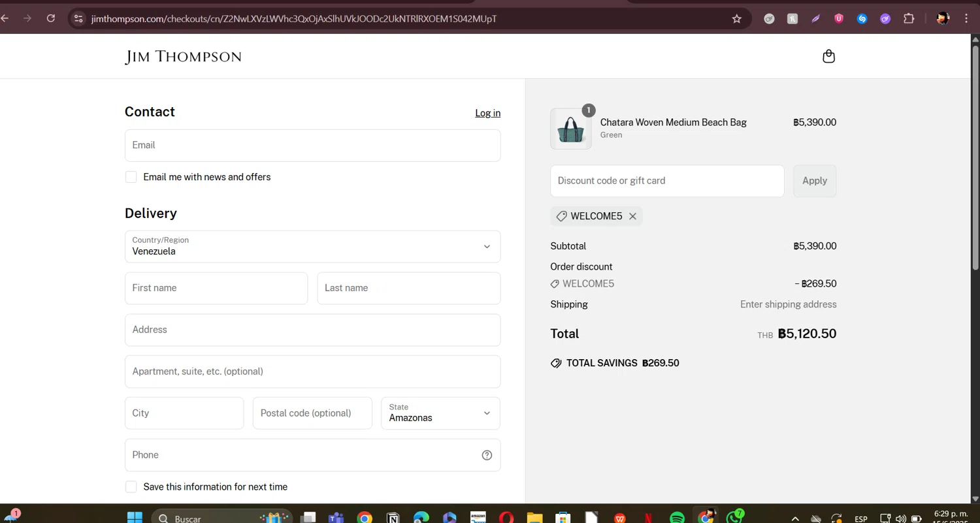The image size is (980, 523).
Task: Click the product name Chatara Woven Medium Beach Bag
Action: point(673,122)
